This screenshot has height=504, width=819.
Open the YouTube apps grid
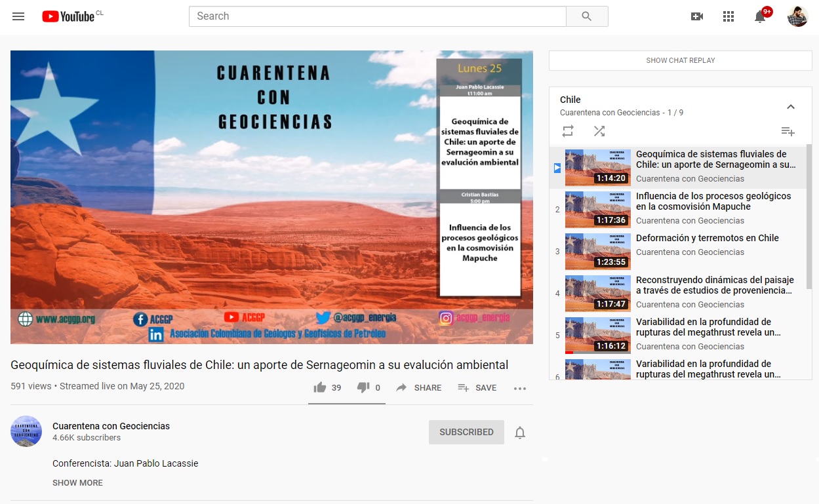(x=729, y=16)
